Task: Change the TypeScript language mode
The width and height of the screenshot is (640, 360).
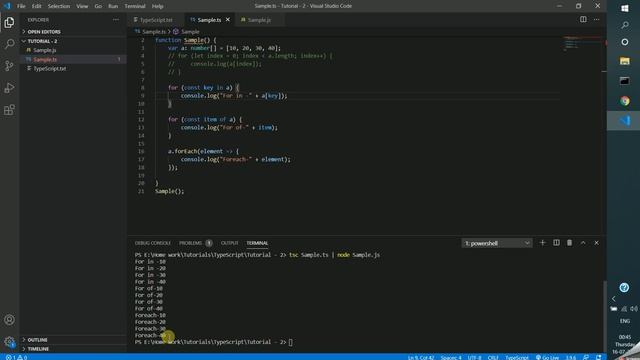Action: 517,357
